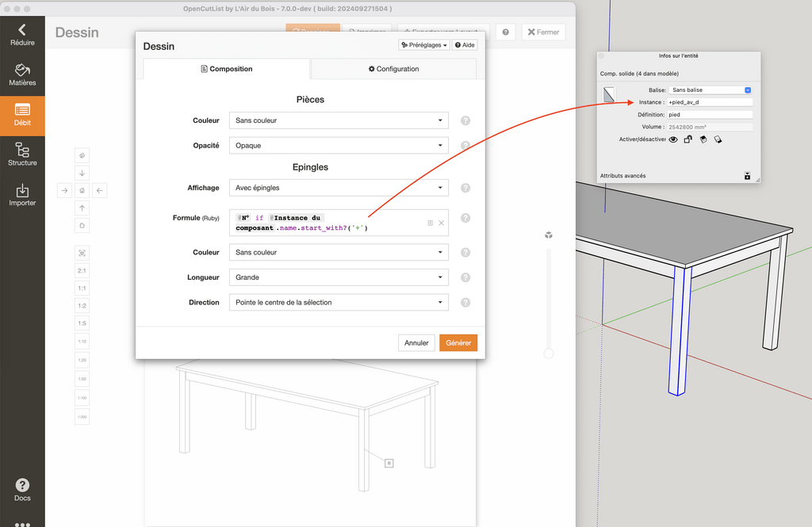Screen dimensions: 812x527
Task: Open the Epingles Couleur dropdown
Action: [x=339, y=253]
